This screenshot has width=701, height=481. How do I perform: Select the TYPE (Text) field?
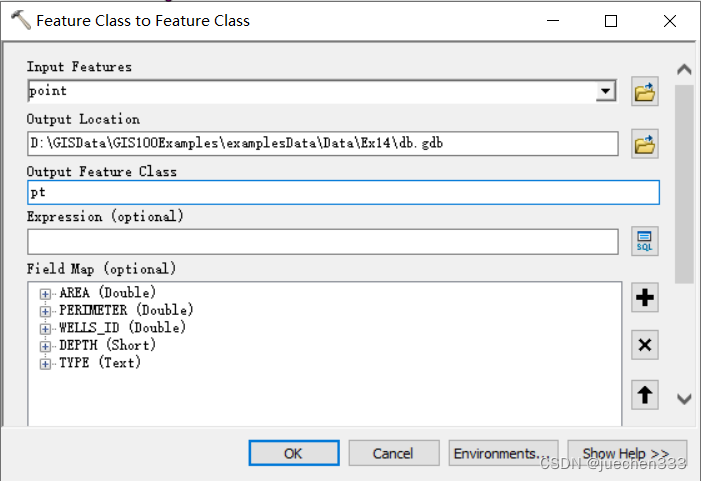point(100,363)
